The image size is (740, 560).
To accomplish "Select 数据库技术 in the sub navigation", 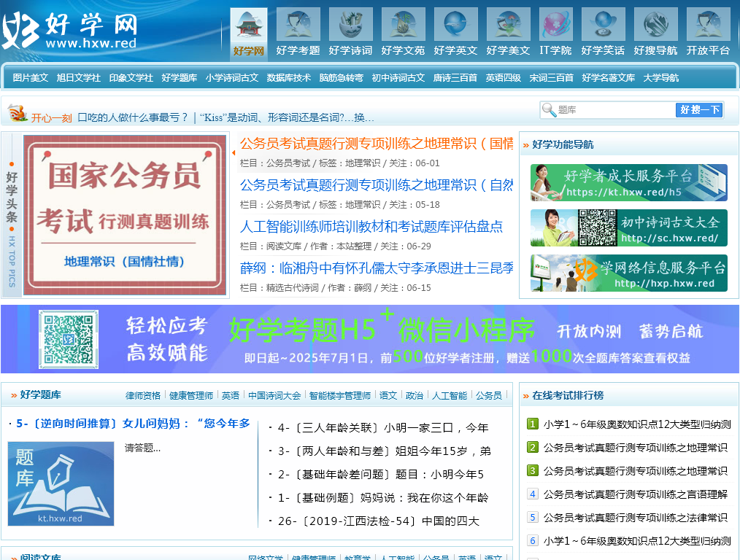I will click(x=289, y=78).
